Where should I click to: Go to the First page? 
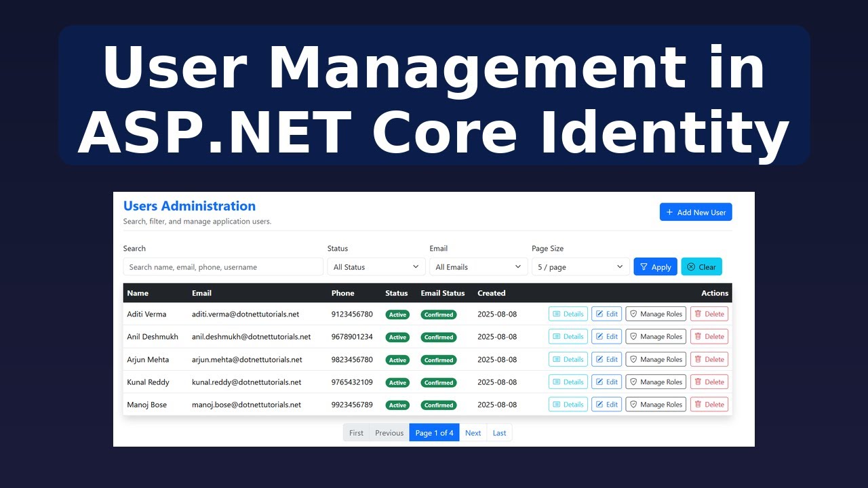click(x=356, y=432)
